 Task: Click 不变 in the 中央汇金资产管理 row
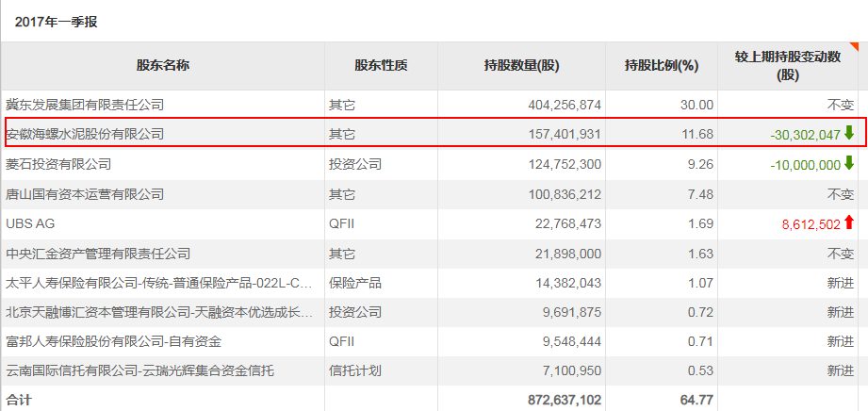pyautogui.click(x=841, y=254)
